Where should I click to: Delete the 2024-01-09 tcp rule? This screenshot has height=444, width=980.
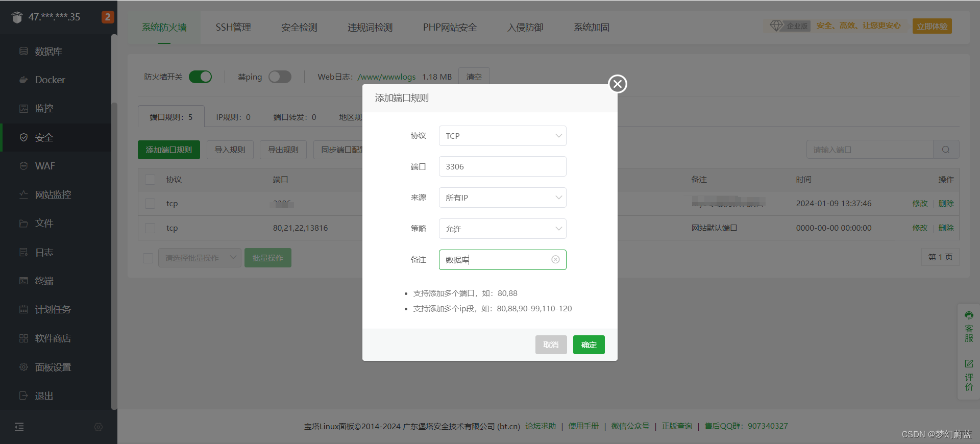click(x=946, y=204)
